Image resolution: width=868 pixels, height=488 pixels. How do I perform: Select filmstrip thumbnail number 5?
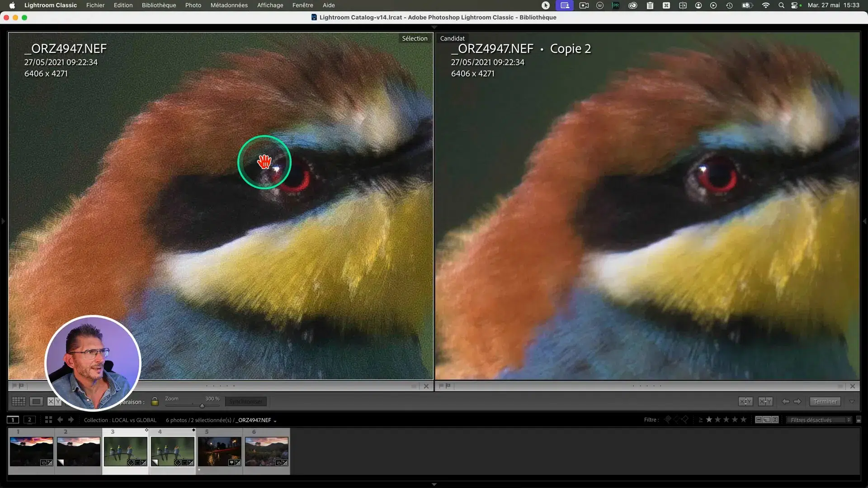(x=219, y=451)
